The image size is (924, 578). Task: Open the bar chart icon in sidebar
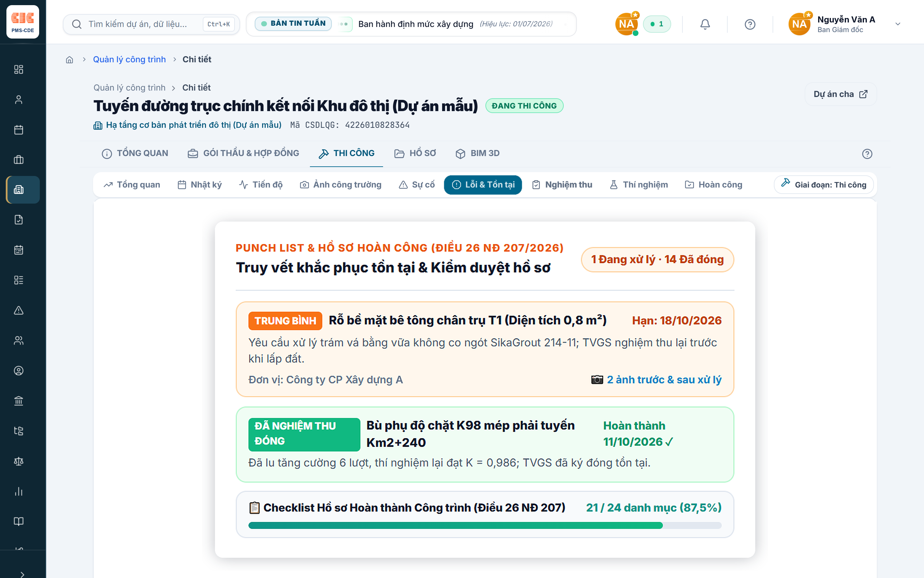[x=18, y=491]
